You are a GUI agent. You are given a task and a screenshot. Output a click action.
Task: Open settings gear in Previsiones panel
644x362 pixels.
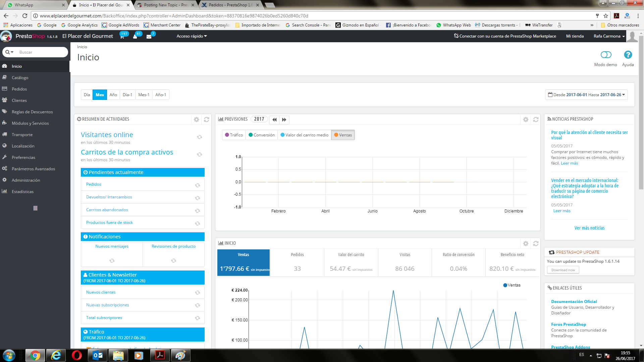click(526, 120)
